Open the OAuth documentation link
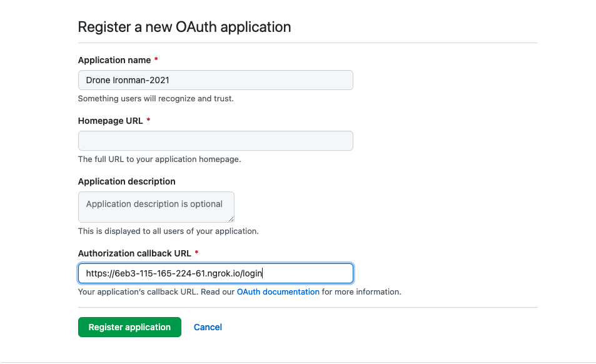The height and width of the screenshot is (364, 596). point(278,292)
